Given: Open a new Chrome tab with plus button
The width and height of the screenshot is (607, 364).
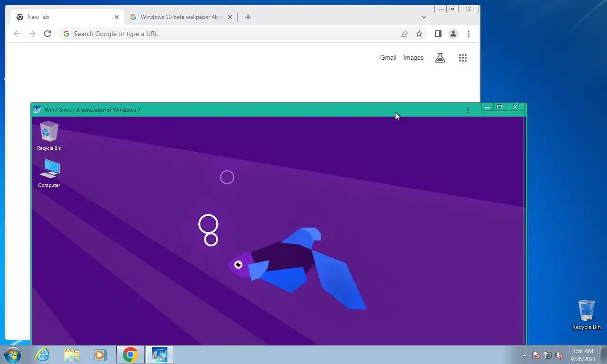Looking at the screenshot, I should click(248, 17).
